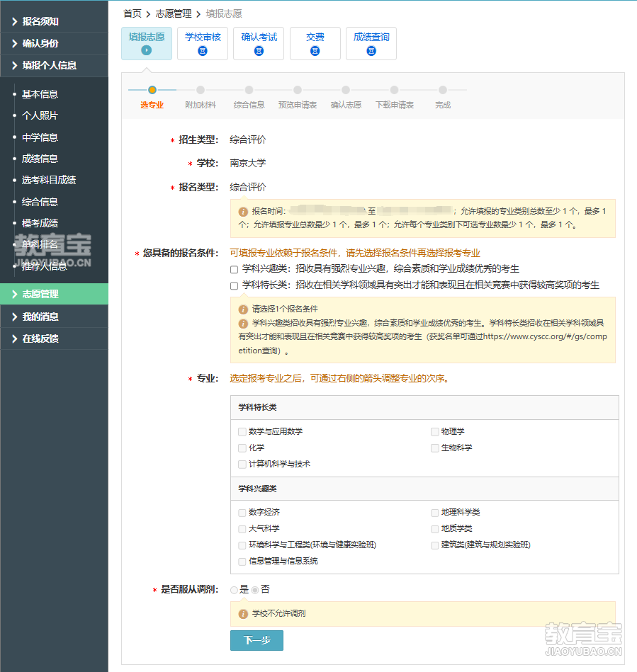Tick the 地质学类 major checkbox
Image resolution: width=637 pixels, height=672 pixels.
[x=435, y=529]
